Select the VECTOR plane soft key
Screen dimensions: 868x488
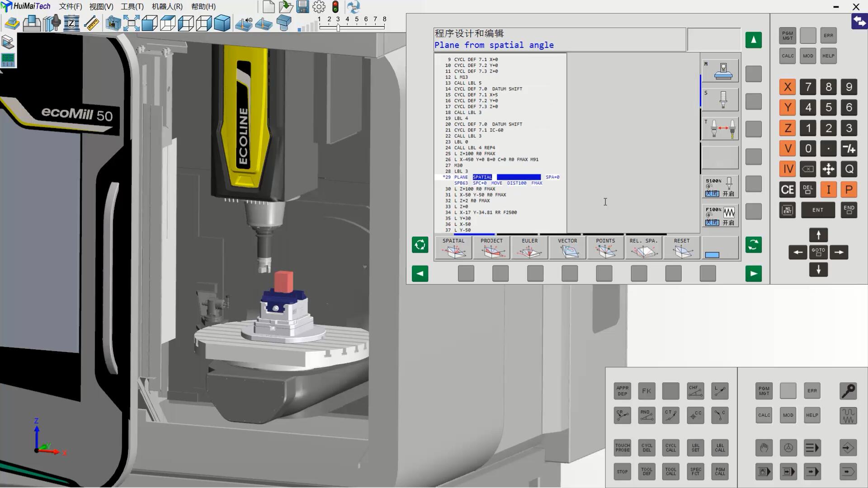click(x=567, y=248)
